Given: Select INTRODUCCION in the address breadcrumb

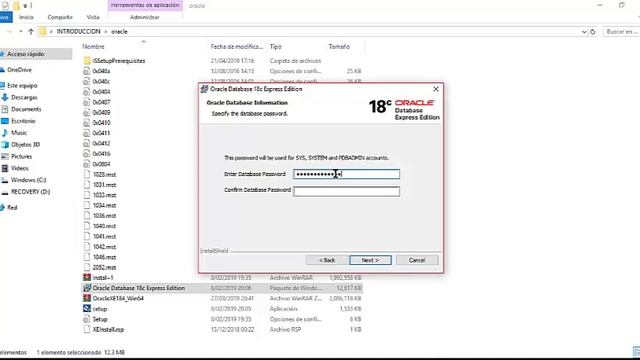Looking at the screenshot, I should point(78,31).
